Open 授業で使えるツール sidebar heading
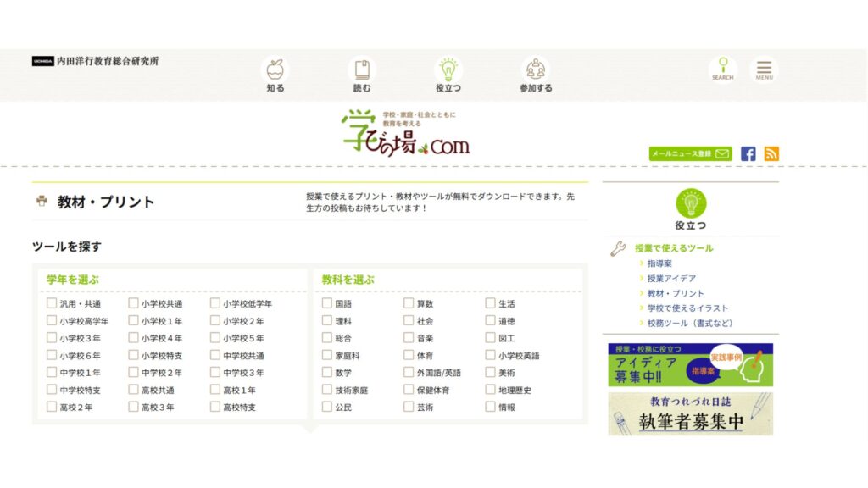Viewport: 868px width, 488px height. pyautogui.click(x=674, y=248)
